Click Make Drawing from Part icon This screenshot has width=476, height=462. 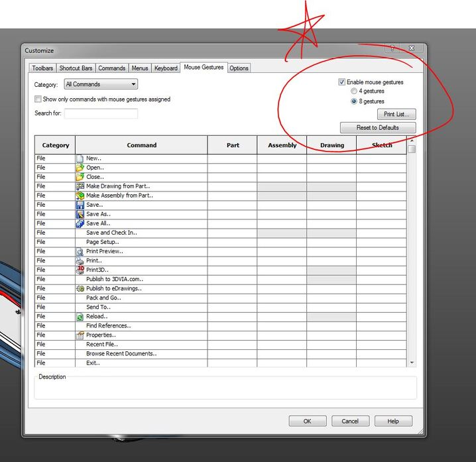point(80,186)
